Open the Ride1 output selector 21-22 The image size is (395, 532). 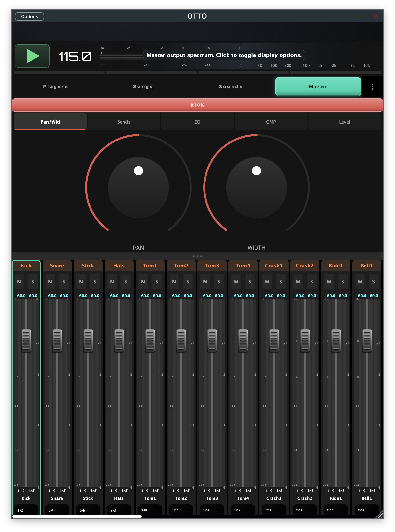point(336,510)
